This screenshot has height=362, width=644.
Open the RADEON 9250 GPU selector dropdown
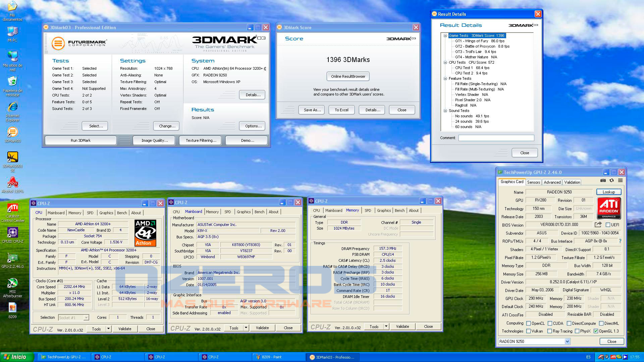coord(567,342)
